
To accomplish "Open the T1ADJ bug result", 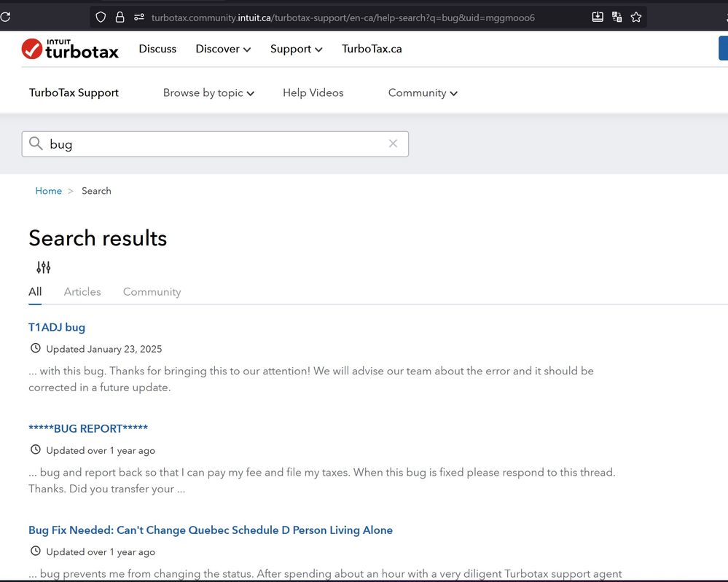I will click(x=57, y=327).
